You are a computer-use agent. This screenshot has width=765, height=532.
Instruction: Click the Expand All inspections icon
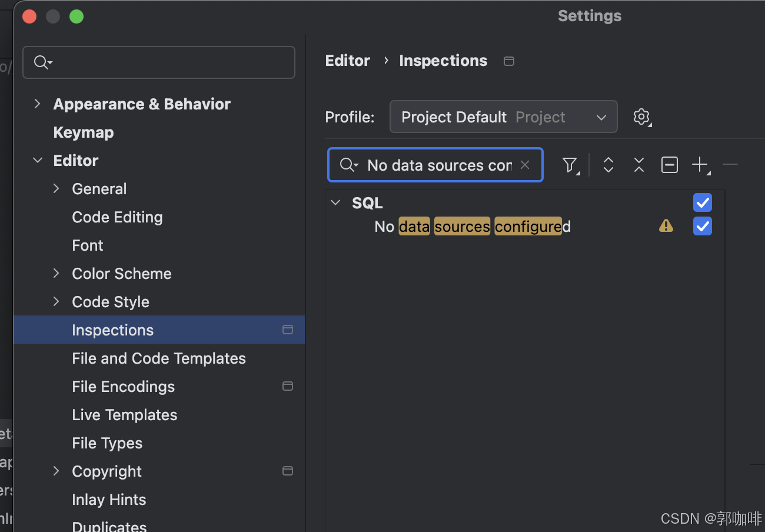[x=608, y=165]
